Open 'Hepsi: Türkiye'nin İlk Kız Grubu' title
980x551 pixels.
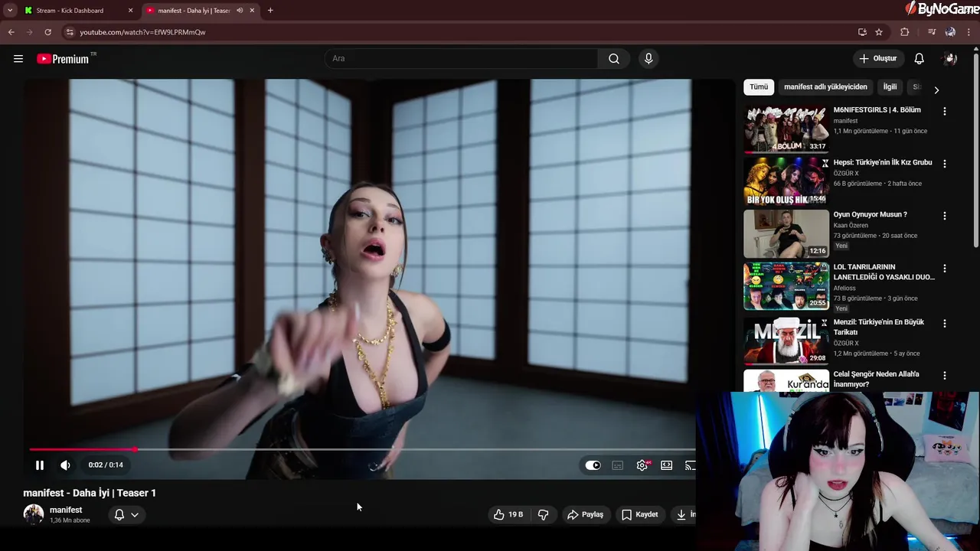[883, 162]
